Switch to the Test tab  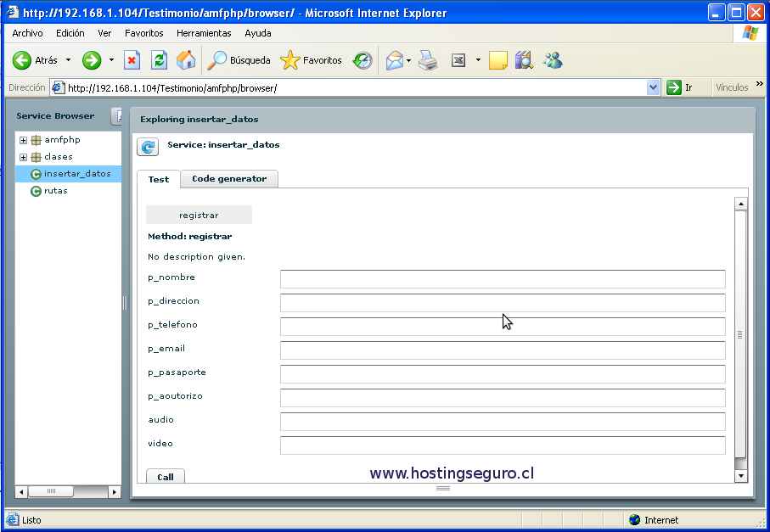pyautogui.click(x=158, y=179)
